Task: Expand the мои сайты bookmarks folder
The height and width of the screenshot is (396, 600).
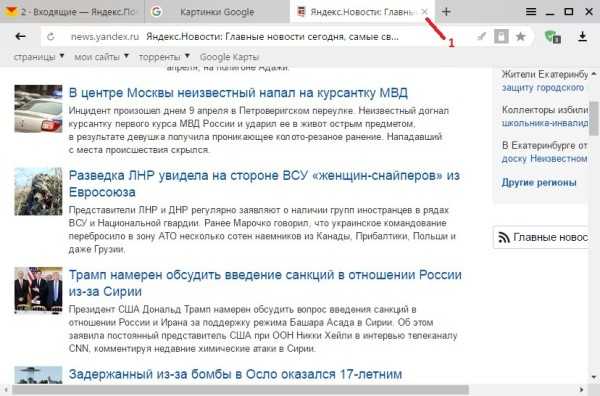Action: click(x=101, y=57)
